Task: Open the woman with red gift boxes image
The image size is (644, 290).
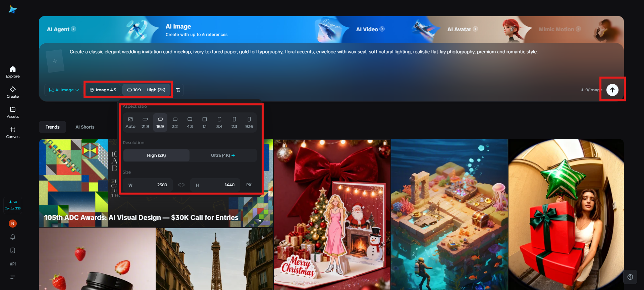Action: point(566,214)
